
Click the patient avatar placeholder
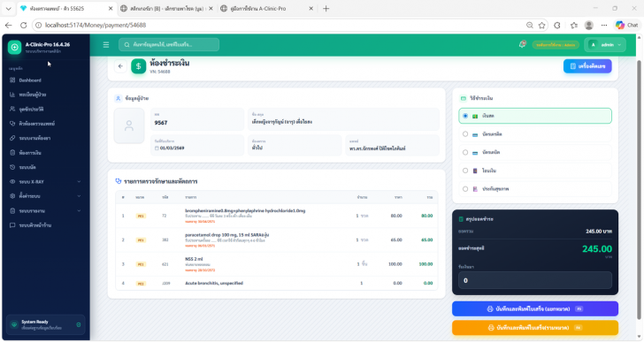(x=129, y=125)
